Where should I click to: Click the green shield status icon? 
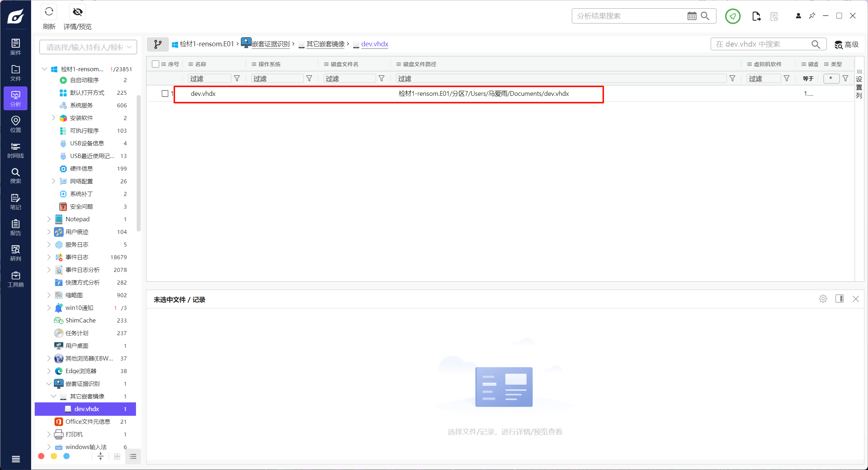pyautogui.click(x=733, y=16)
